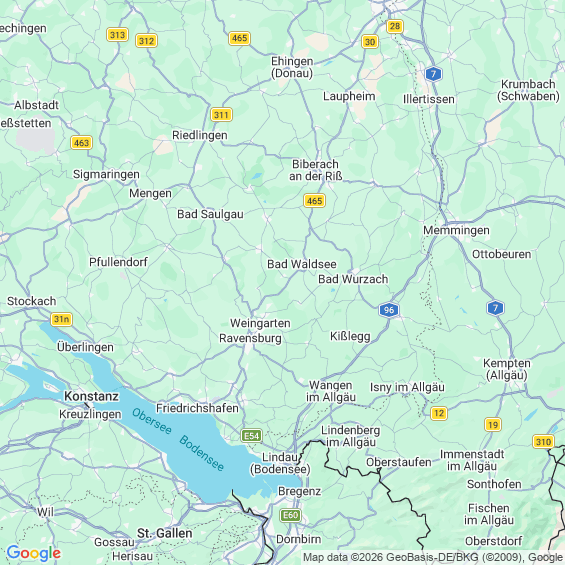Click the E54 route marker near Friedrichshafen
The height and width of the screenshot is (565, 565).
pyautogui.click(x=252, y=436)
